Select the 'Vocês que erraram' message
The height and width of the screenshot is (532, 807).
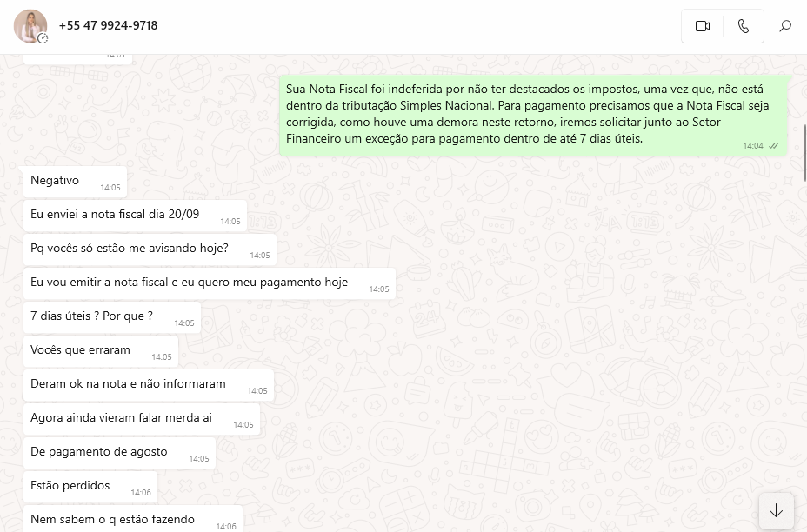point(100,351)
